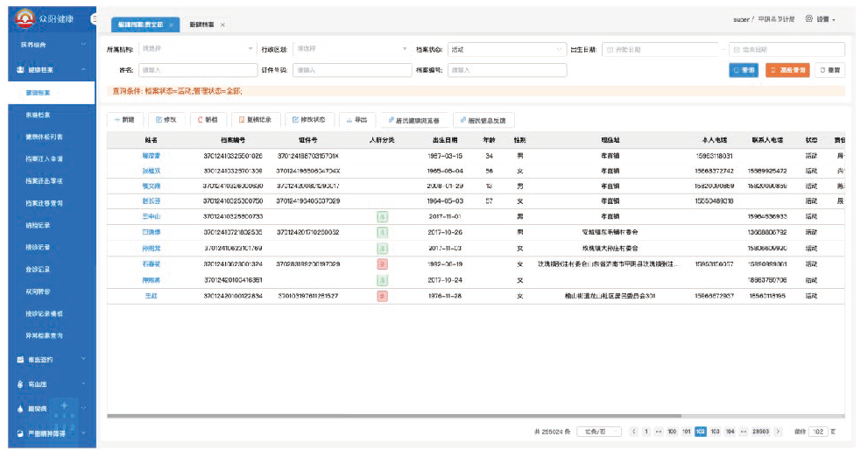Open the 档案状态 dropdown showing 活动
This screenshot has height=450, width=868.
pyautogui.click(x=505, y=49)
